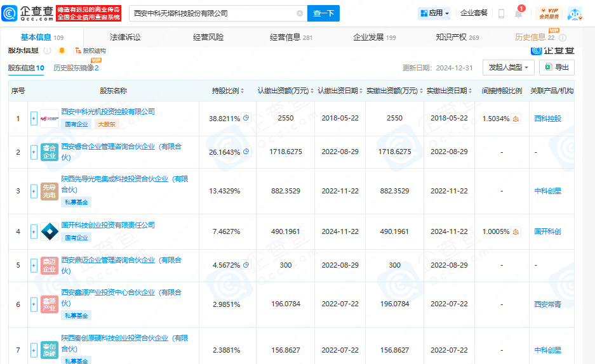Switch to 法律诉讼 tab
This screenshot has height=364, width=595.
[x=125, y=37]
